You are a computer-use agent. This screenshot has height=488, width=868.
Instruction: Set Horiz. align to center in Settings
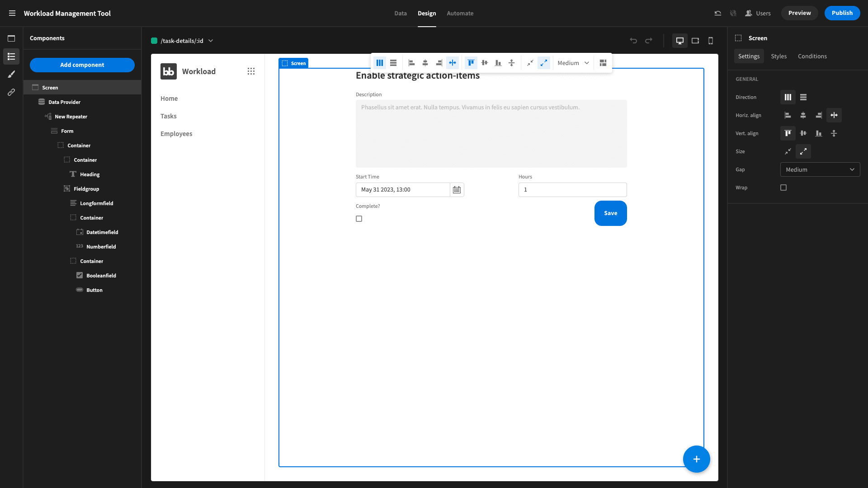[803, 115]
